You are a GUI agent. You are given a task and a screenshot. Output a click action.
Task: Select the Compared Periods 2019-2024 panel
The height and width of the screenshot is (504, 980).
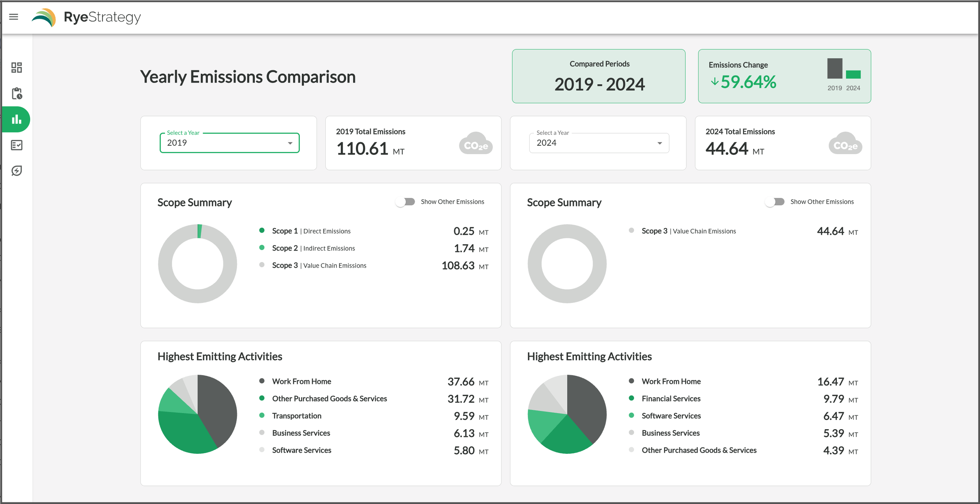point(599,76)
